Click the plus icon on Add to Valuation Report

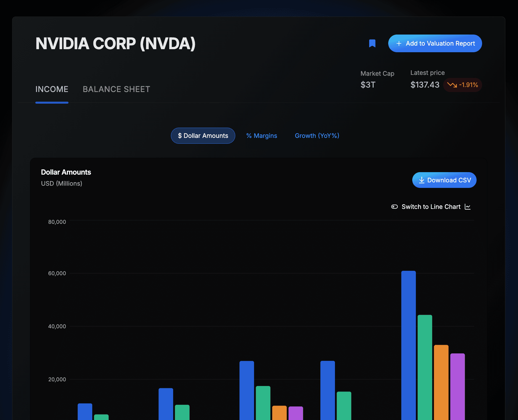tap(398, 43)
